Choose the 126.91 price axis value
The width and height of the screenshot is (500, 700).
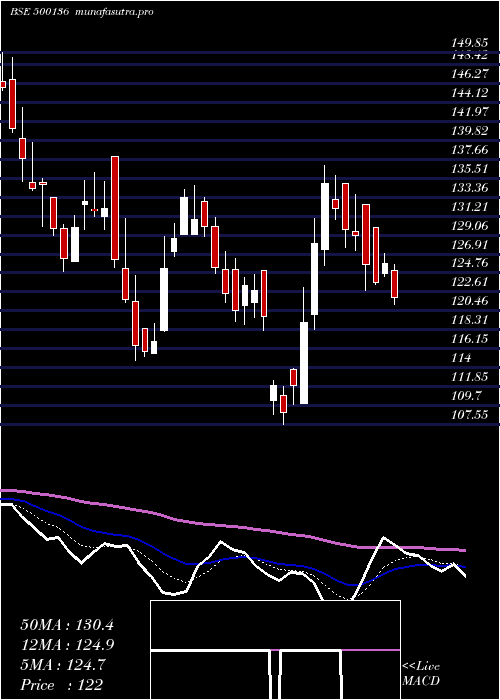coord(470,245)
